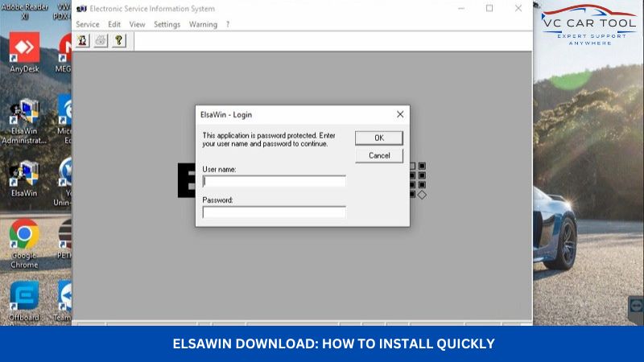Click the ElsaWin app icon in title bar
The height and width of the screenshot is (362, 644).
point(81,9)
